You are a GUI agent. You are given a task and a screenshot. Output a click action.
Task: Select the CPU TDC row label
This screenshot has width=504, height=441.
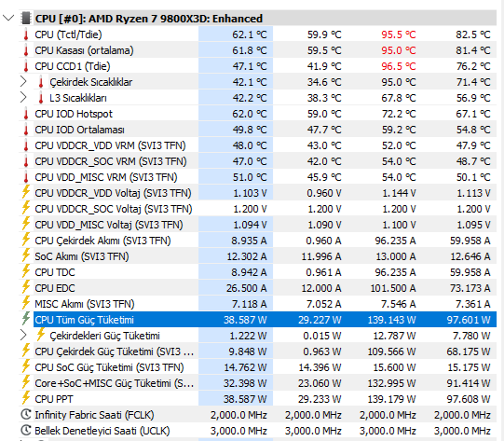coord(55,272)
